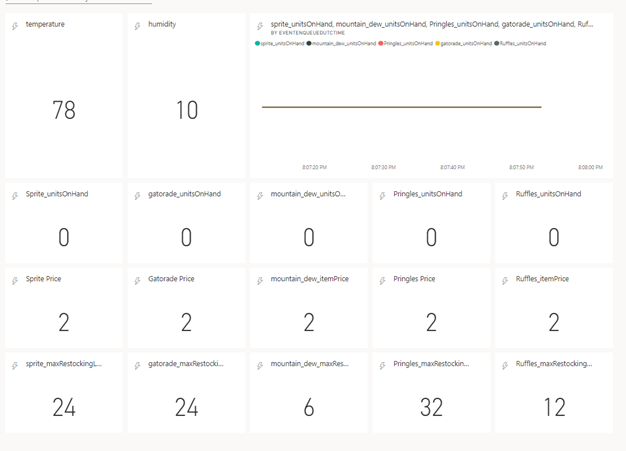Click streaming icon beside Pringles Price
Image resolution: width=626 pixels, height=451 pixels.
coord(382,281)
